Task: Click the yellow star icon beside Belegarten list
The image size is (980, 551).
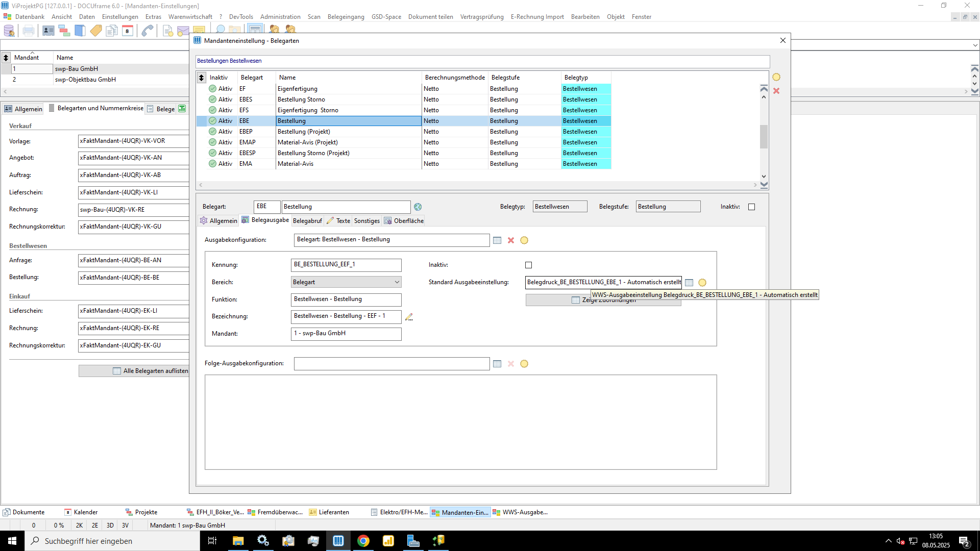Action: [x=776, y=77]
